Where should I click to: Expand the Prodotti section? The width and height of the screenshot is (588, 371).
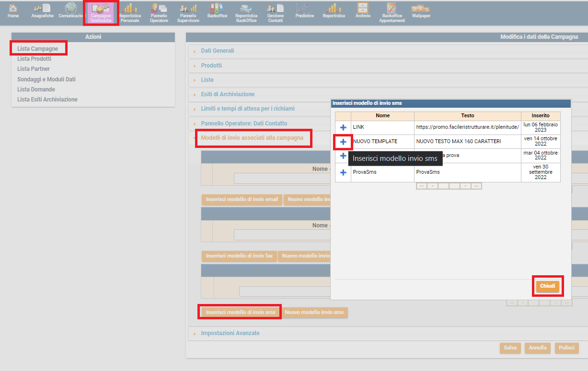tap(211, 66)
